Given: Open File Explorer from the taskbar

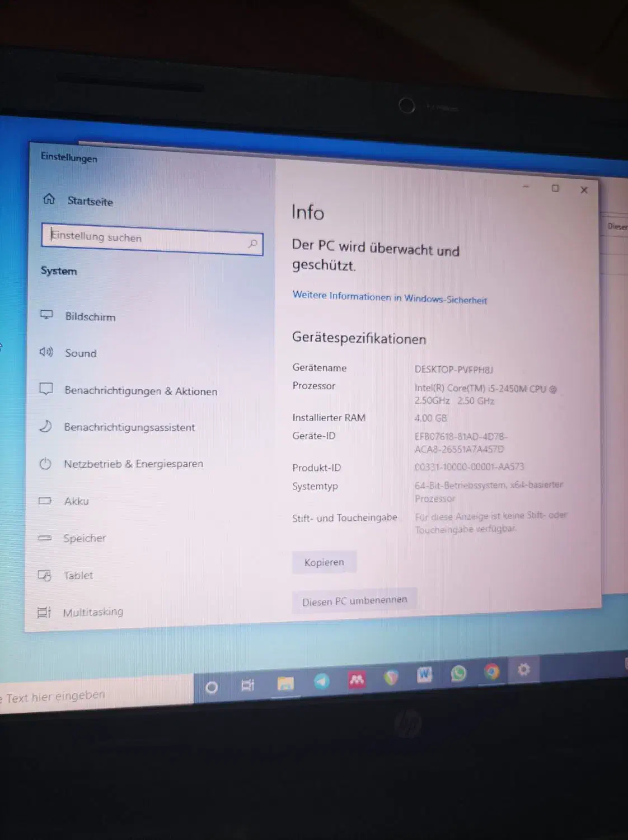Looking at the screenshot, I should (x=285, y=683).
